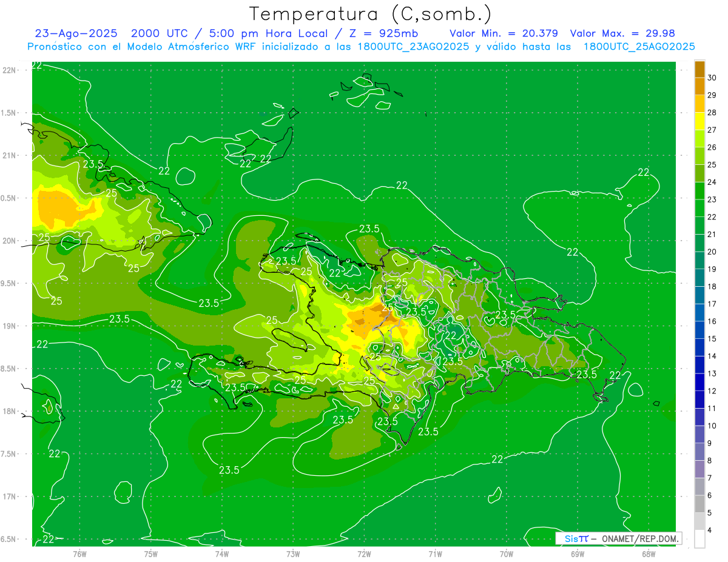
Task: Click the 68W longitude axis label
Action: [x=649, y=554]
